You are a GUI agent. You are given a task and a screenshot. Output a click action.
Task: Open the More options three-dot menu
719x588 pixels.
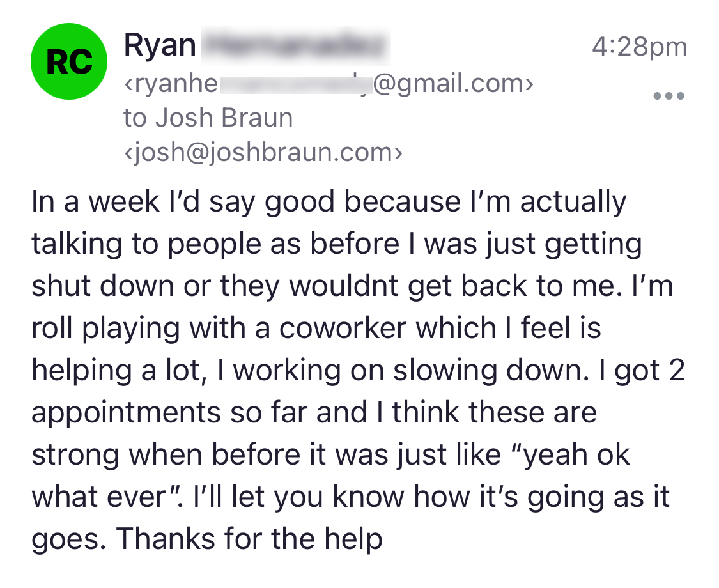(x=669, y=96)
